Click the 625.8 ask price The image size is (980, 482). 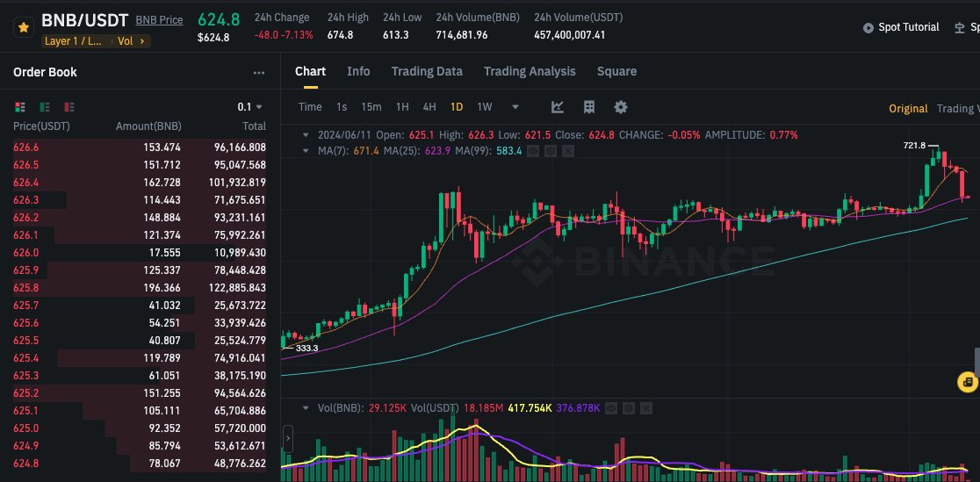pos(25,288)
